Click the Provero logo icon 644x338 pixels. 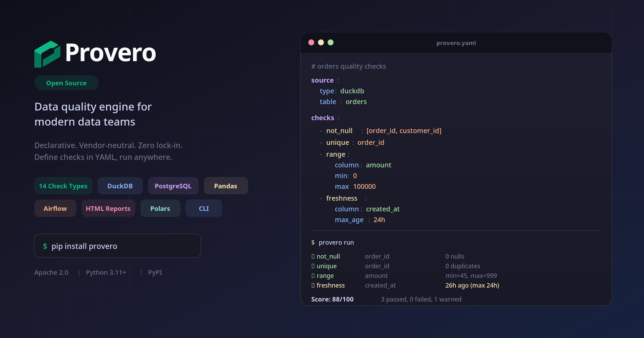(x=48, y=54)
